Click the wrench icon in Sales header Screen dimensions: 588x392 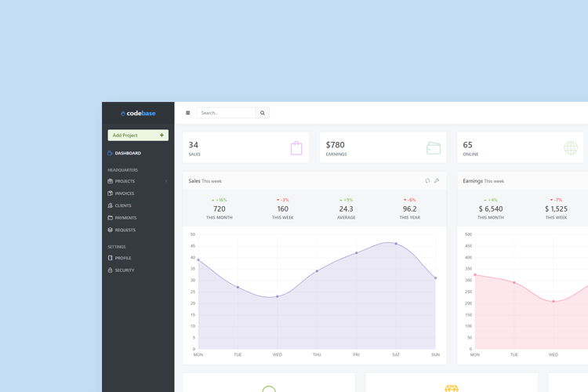(437, 181)
